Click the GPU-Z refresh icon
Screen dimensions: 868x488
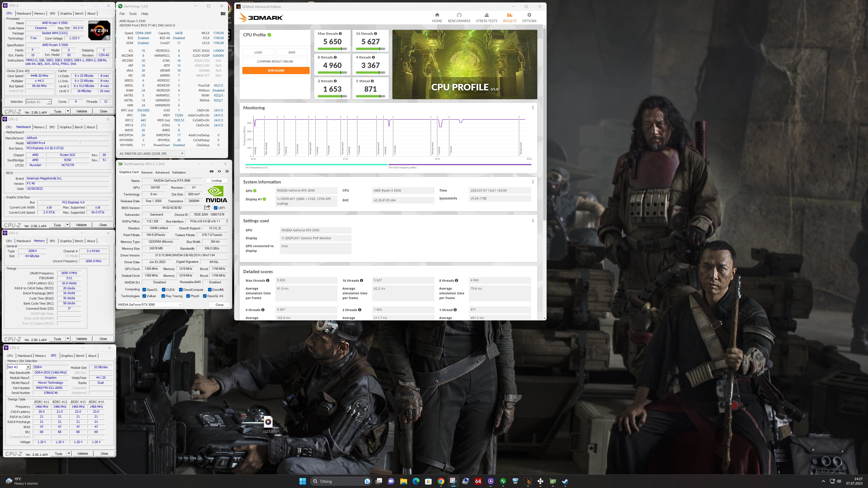(x=219, y=171)
